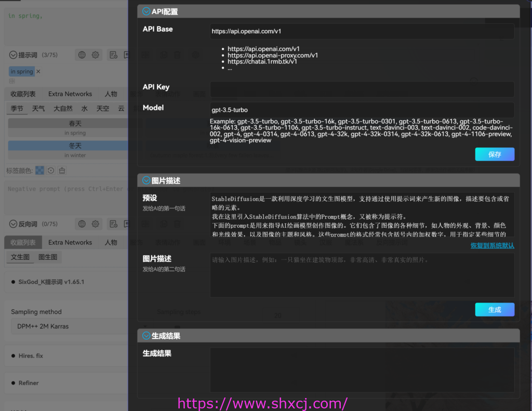The width and height of the screenshot is (532, 411).
Task: Click the translate globe icon beside 提示词
Action: (x=82, y=54)
